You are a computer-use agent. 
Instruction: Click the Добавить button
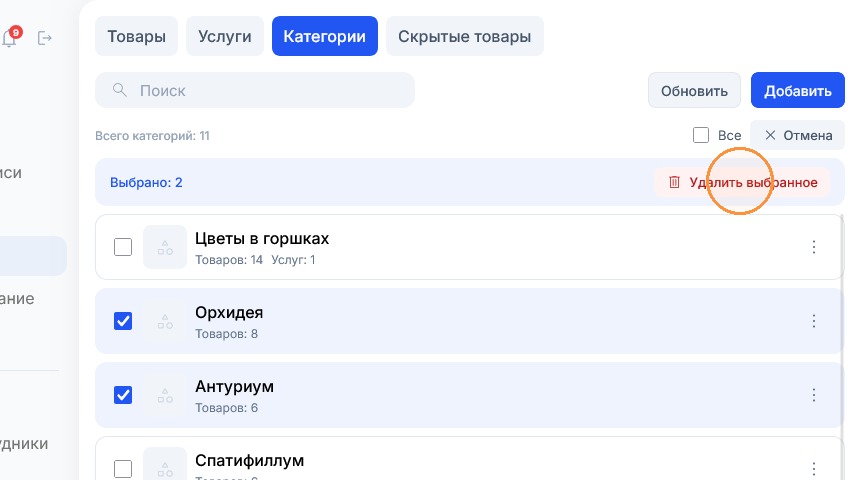tap(798, 90)
